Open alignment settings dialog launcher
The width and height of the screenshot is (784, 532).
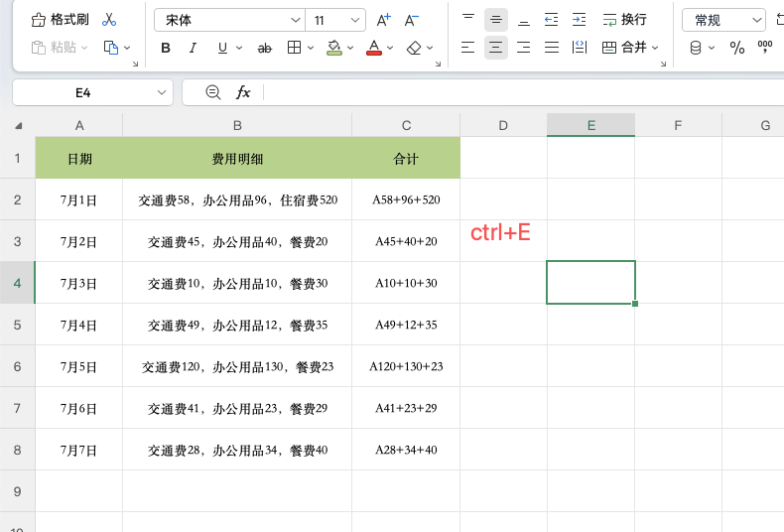click(664, 64)
